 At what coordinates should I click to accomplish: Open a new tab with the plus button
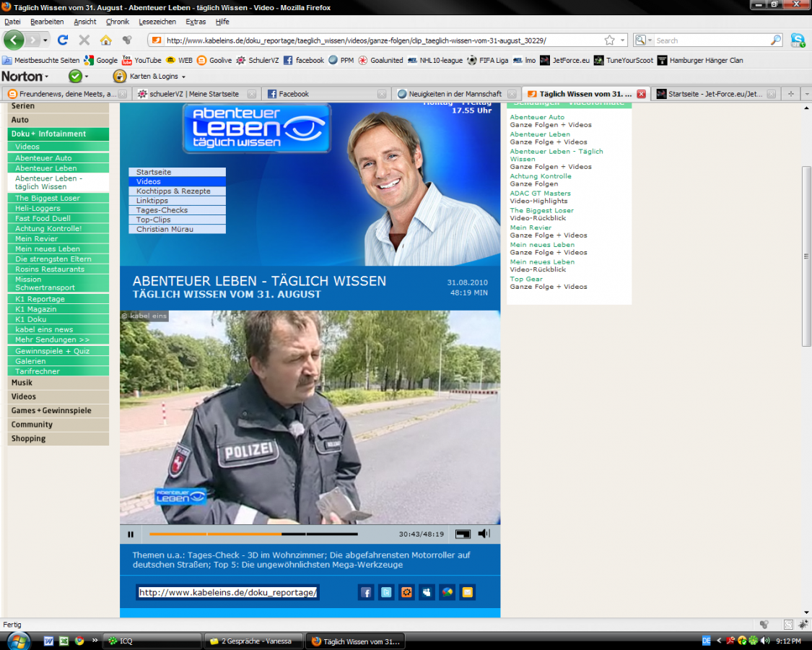[x=791, y=94]
